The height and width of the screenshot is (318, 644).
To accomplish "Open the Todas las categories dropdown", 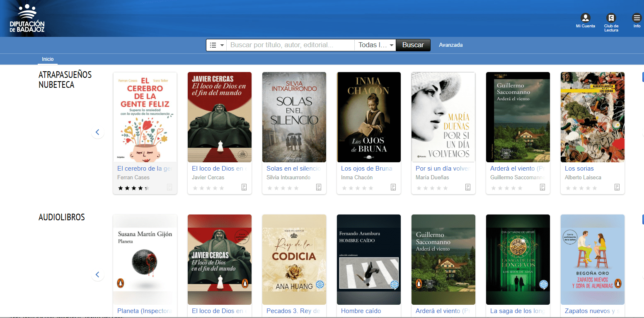I will 375,45.
